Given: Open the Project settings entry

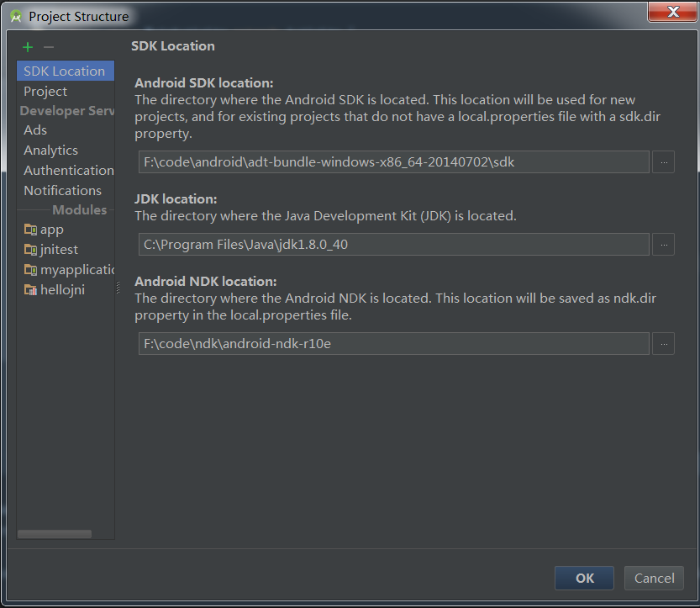Looking at the screenshot, I should pos(66,91).
